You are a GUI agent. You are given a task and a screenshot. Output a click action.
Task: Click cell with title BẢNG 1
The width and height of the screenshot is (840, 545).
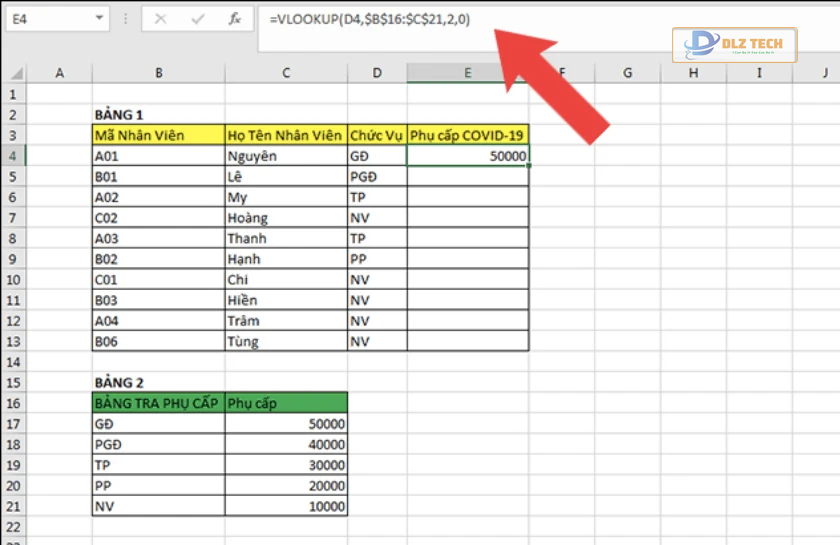[159, 115]
